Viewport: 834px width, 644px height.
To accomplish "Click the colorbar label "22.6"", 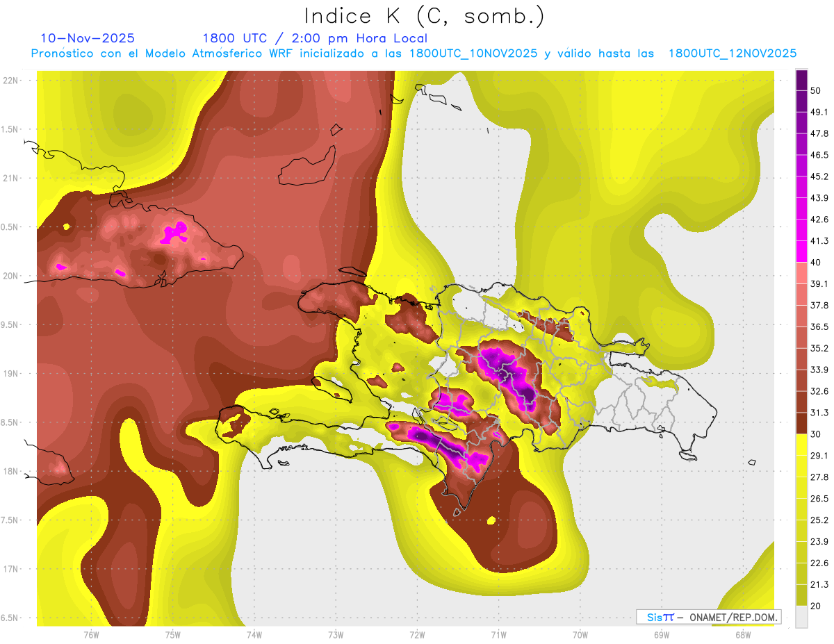I will click(819, 563).
